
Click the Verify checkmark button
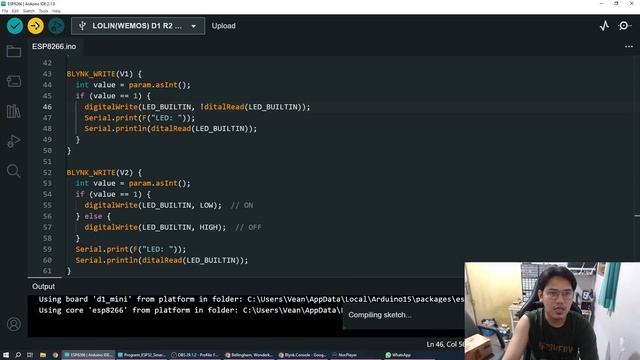click(x=15, y=26)
